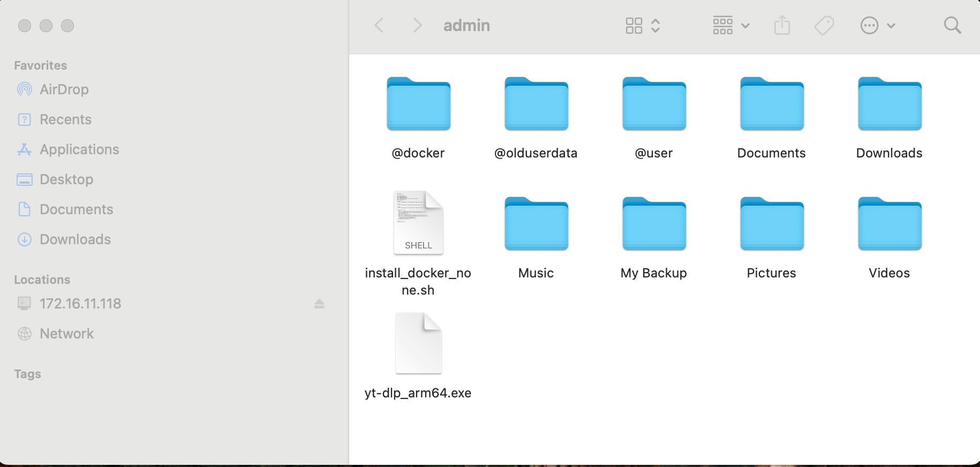980x467 pixels.
Task: Toggle the icon view switcher
Action: (643, 25)
